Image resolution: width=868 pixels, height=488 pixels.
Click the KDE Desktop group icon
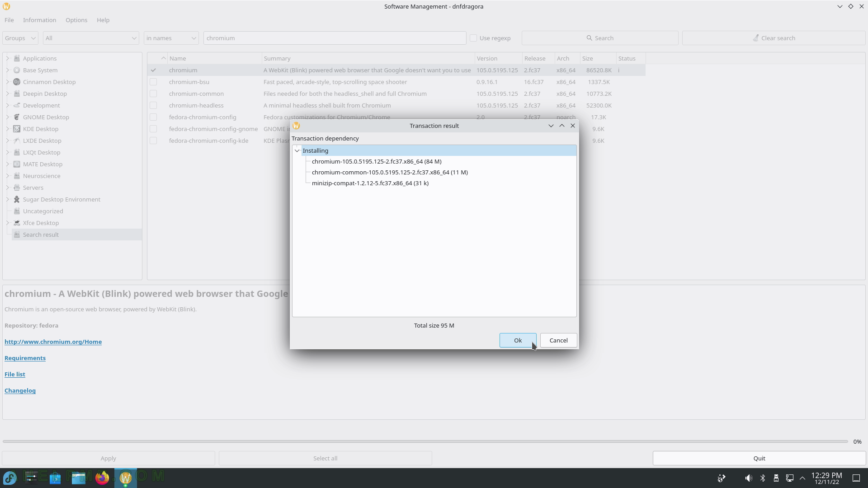coord(17,129)
